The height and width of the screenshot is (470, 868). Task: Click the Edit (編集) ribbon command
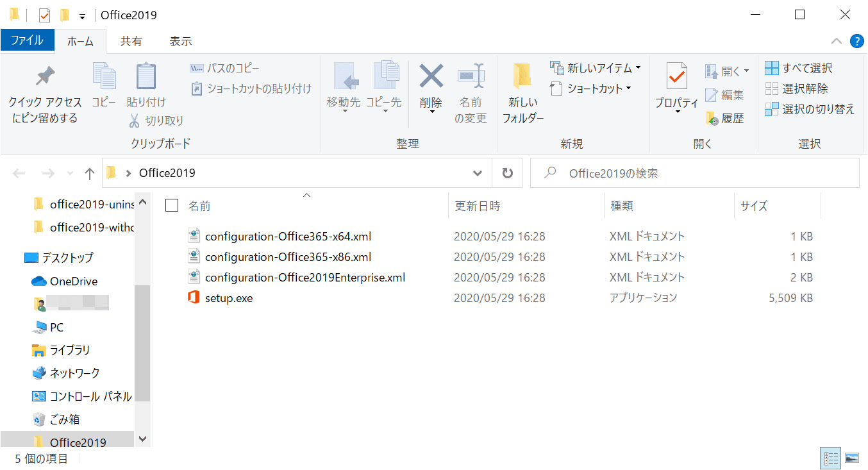(x=724, y=95)
